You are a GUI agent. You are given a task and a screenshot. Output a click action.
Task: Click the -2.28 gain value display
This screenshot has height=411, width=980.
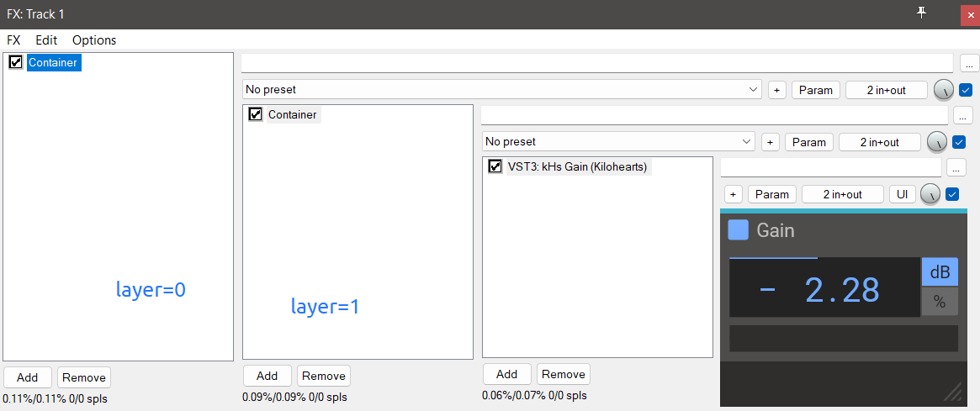click(x=824, y=288)
